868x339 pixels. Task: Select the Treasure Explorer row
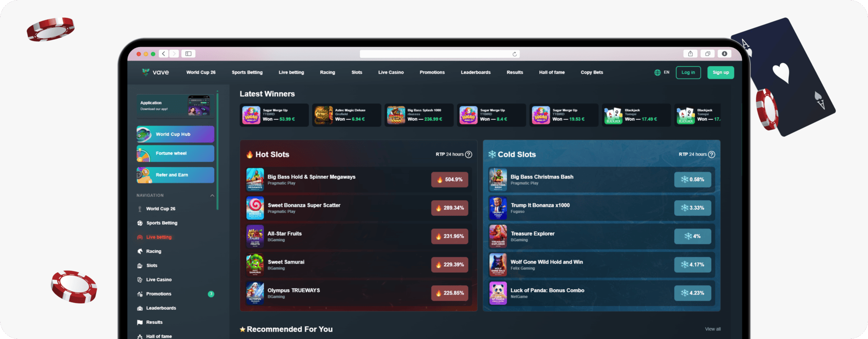[x=601, y=237]
